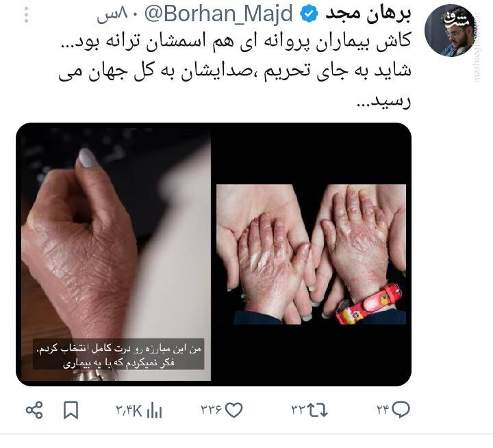Click the blue verified badge

[x=309, y=14]
